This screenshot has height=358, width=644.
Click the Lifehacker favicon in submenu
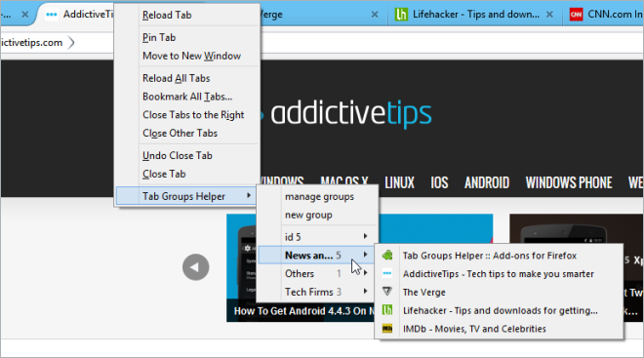pos(387,310)
